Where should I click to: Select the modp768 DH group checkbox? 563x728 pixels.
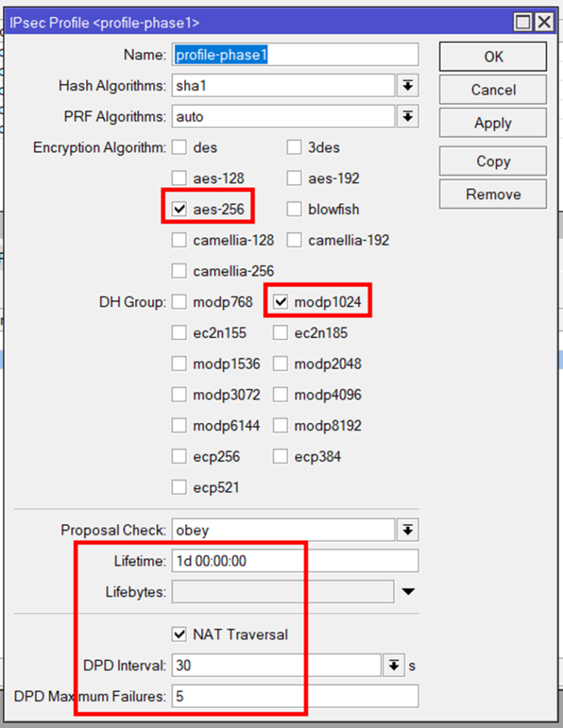pos(179,302)
